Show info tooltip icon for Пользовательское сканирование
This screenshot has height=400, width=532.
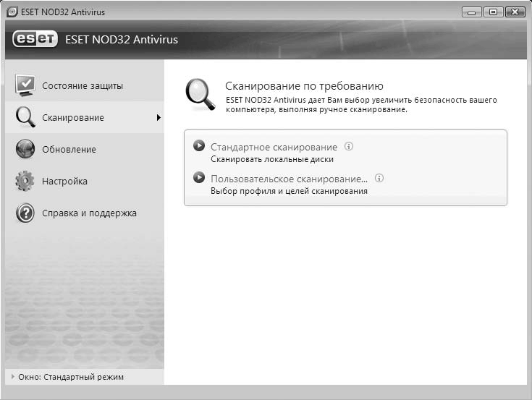(379, 178)
